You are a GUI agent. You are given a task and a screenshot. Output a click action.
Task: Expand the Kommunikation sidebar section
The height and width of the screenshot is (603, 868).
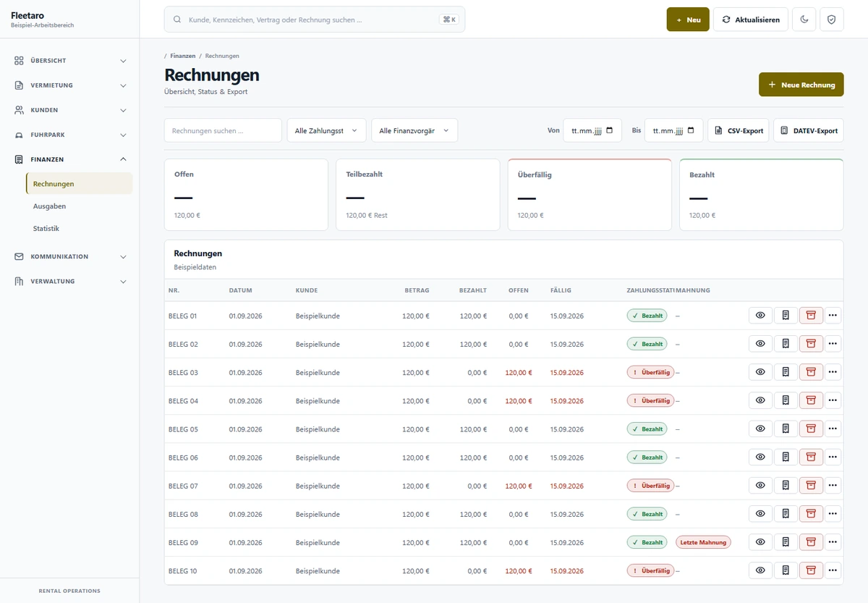tap(69, 256)
